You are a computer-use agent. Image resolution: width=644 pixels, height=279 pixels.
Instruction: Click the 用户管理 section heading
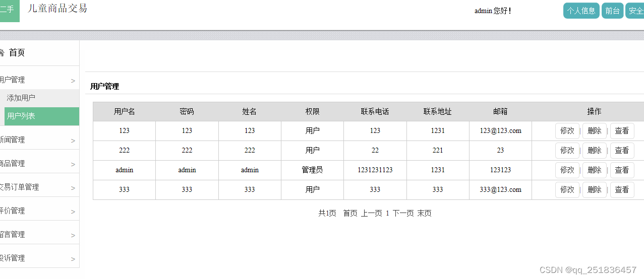click(x=104, y=87)
